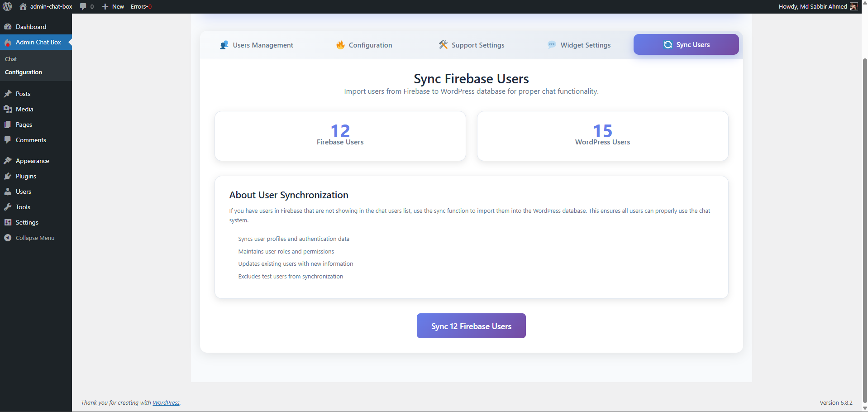Image resolution: width=868 pixels, height=412 pixels.
Task: Click the Sync Users refresh icon
Action: click(x=668, y=44)
